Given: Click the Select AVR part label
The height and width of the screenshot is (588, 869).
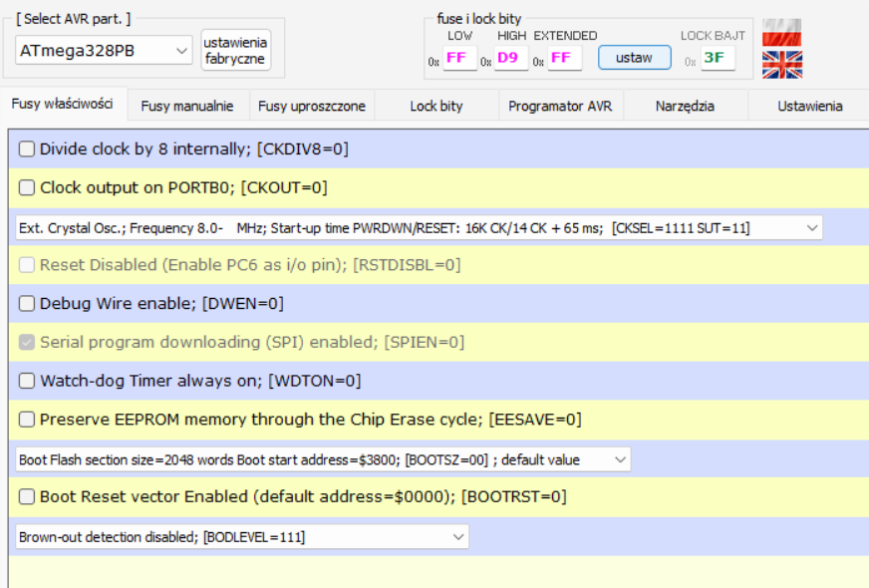Looking at the screenshot, I should click(74, 19).
